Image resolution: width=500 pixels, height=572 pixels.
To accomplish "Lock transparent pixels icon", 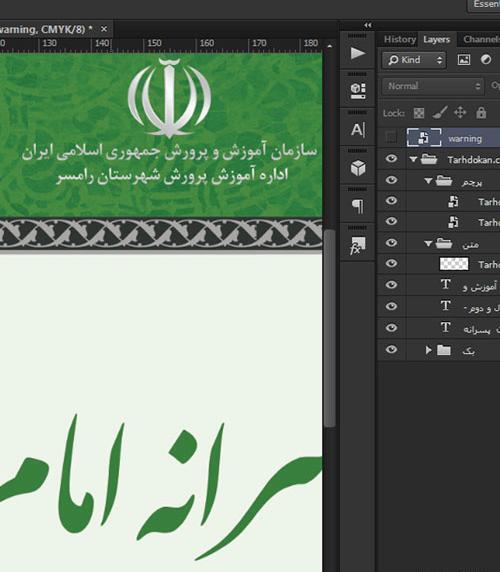I will pos(419,113).
